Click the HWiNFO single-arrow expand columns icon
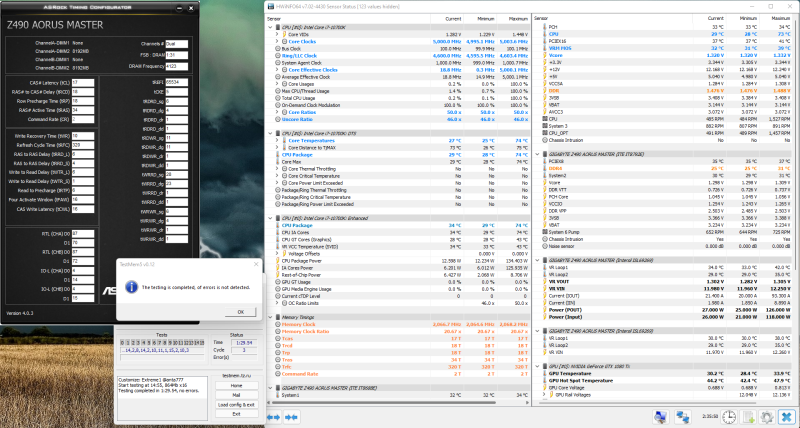Screen dimensions: 800x428 (273, 417)
